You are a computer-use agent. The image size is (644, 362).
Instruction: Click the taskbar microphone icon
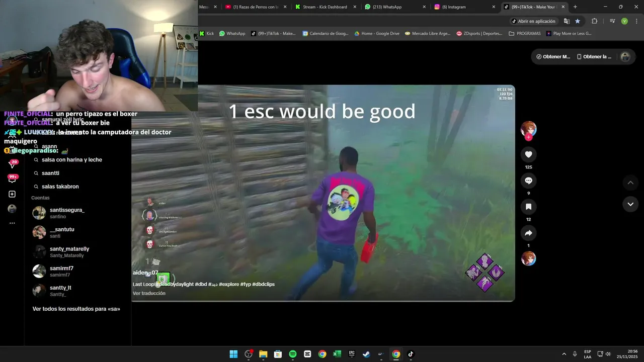(575, 354)
